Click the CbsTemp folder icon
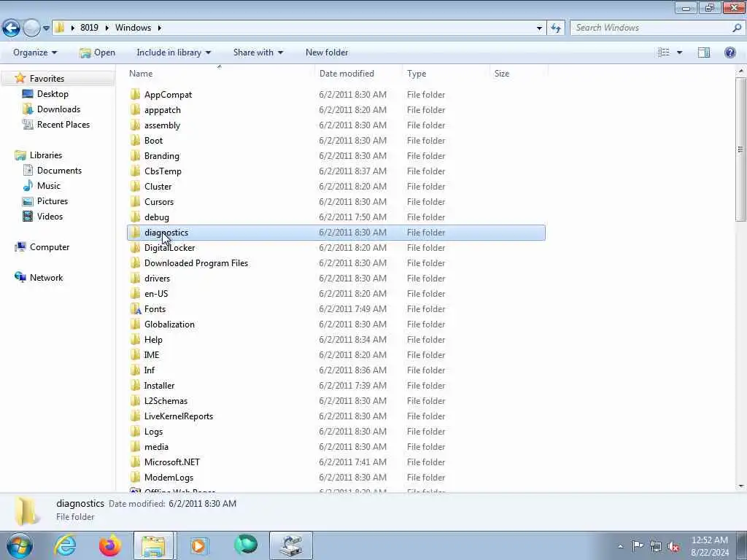Image resolution: width=747 pixels, height=560 pixels. coord(135,171)
